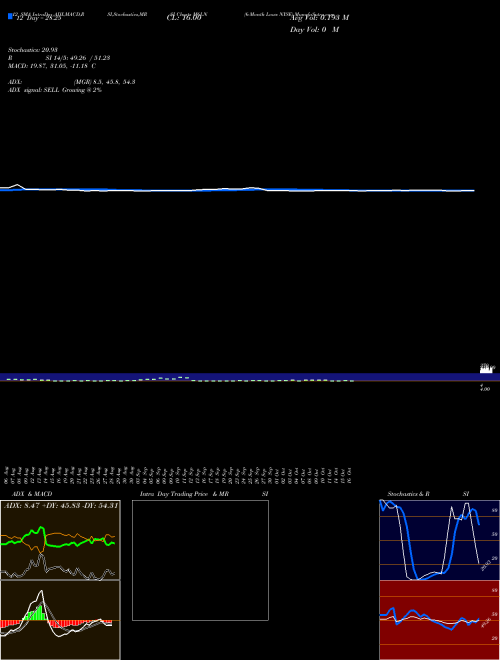Viewport: 500px width, 660px height.
Task: Click the 'ADX: 8.47 +DY: 45.83 -DY: 54.31' header
Action: (61, 506)
